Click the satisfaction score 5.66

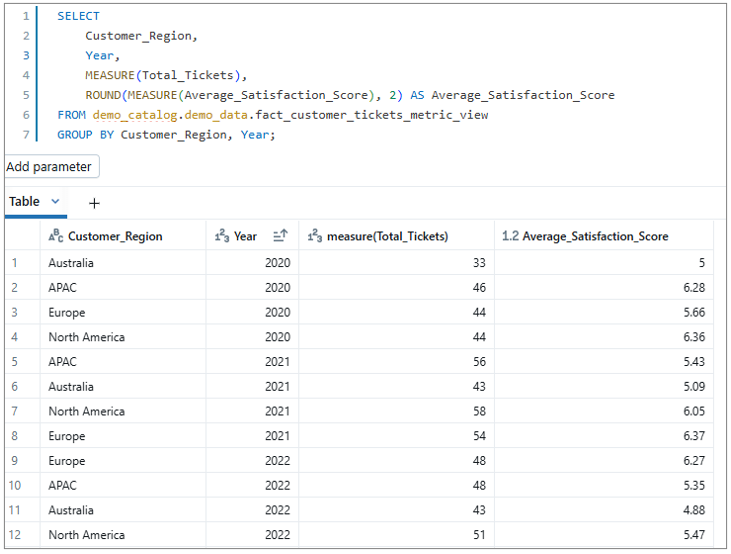(694, 312)
